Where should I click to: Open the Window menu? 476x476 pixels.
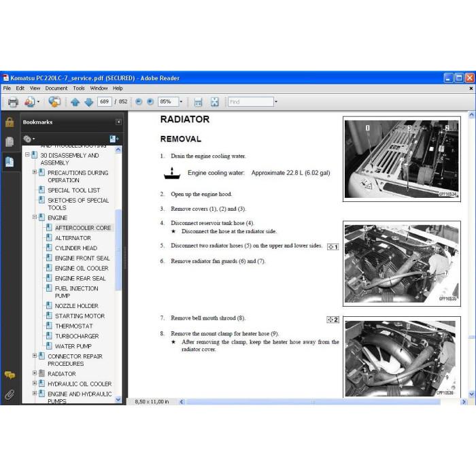click(x=99, y=88)
